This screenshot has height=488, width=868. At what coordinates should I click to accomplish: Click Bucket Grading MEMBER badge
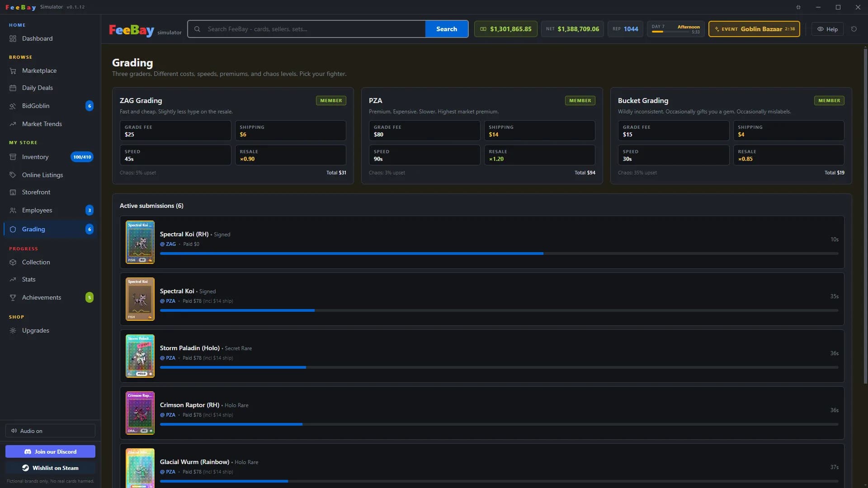pos(829,101)
